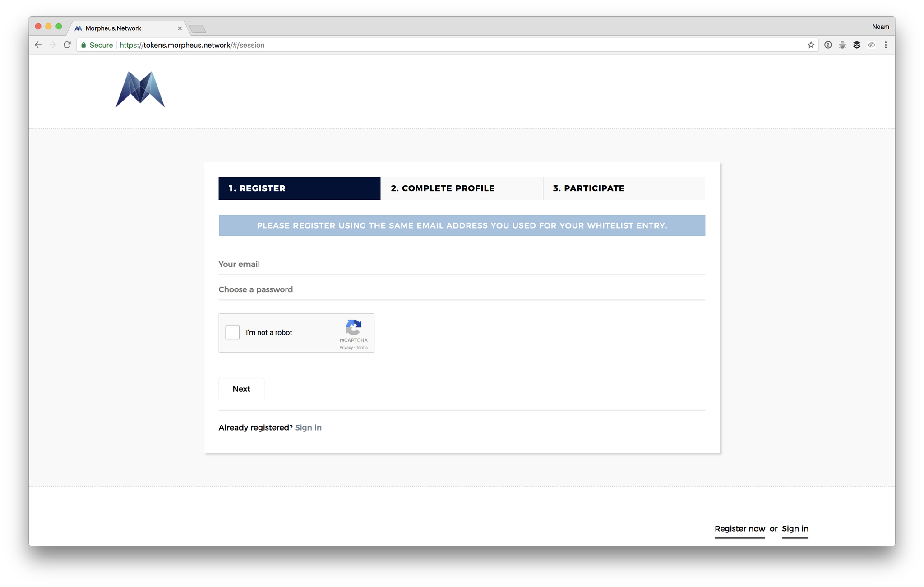Open the reCAPTCHA Privacy link
This screenshot has height=587, width=924.
(346, 348)
